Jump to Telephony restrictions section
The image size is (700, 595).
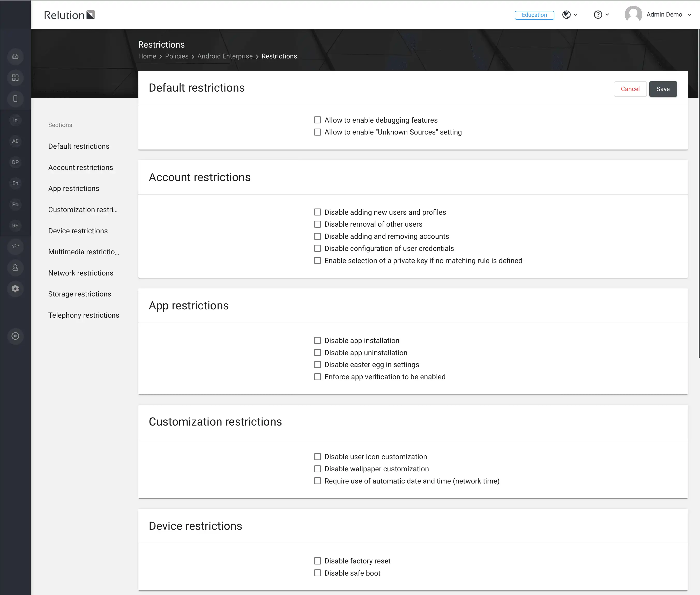tap(84, 315)
